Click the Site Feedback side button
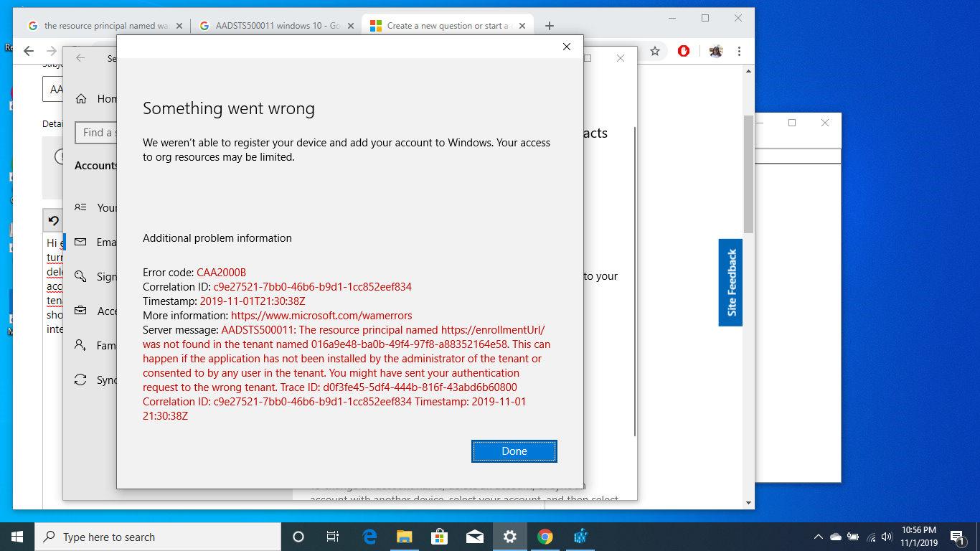 coord(730,283)
